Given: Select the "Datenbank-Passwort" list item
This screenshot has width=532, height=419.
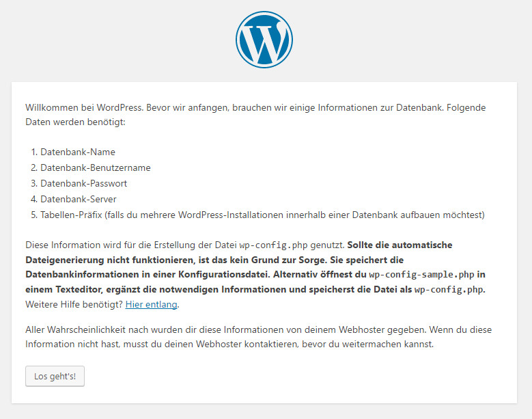Looking at the screenshot, I should 83,183.
